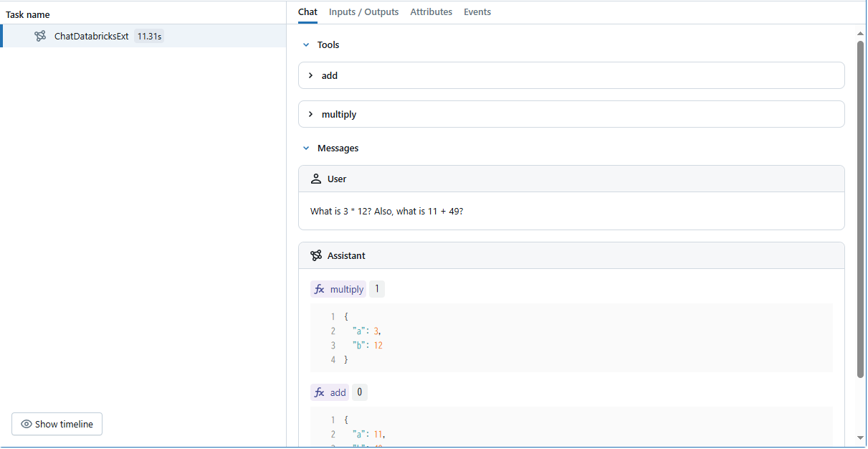
Task: Click the "a": 11 line in add arguments
Action: tap(369, 434)
